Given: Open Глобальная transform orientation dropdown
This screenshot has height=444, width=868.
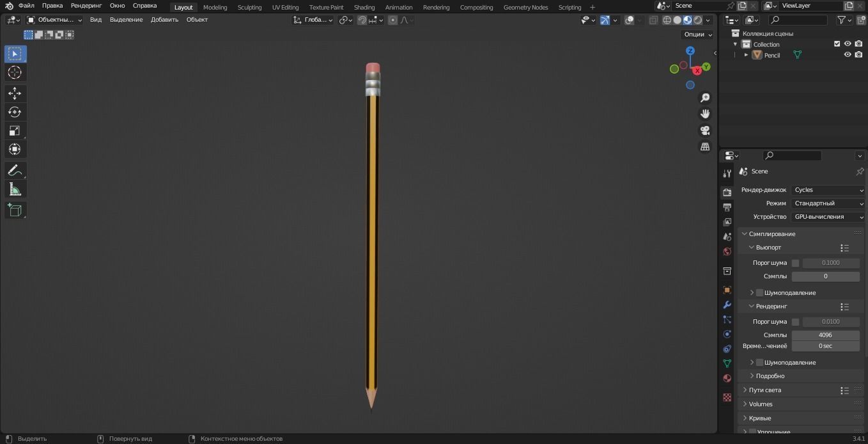Looking at the screenshot, I should pyautogui.click(x=313, y=20).
